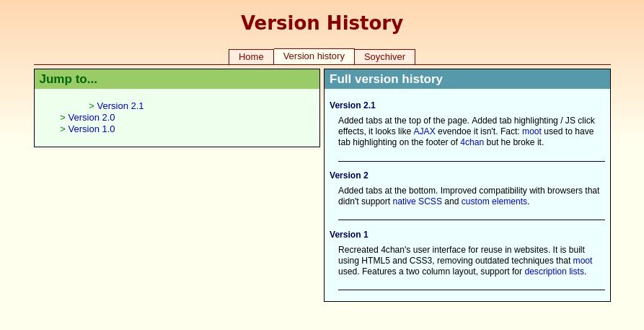Follow the 4chan link

tap(472, 142)
